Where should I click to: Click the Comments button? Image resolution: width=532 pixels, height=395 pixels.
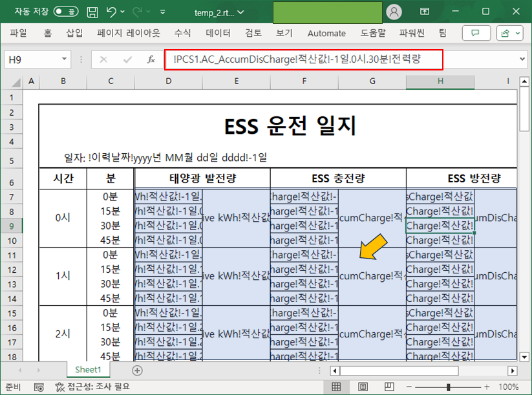(x=476, y=33)
